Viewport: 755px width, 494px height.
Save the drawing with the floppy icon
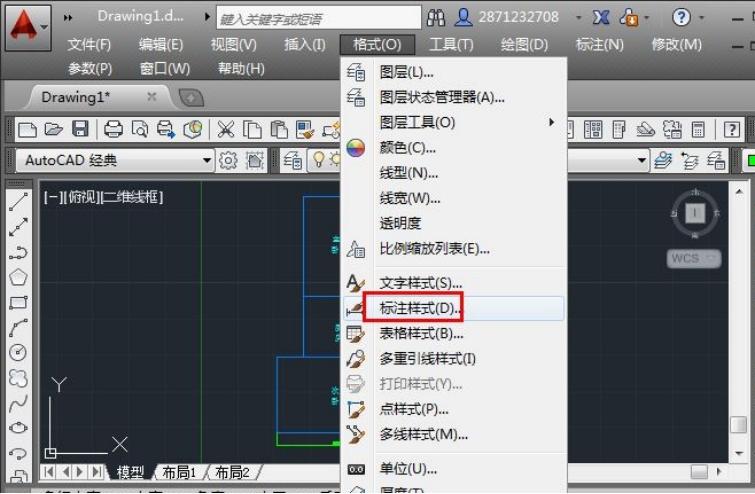point(80,129)
